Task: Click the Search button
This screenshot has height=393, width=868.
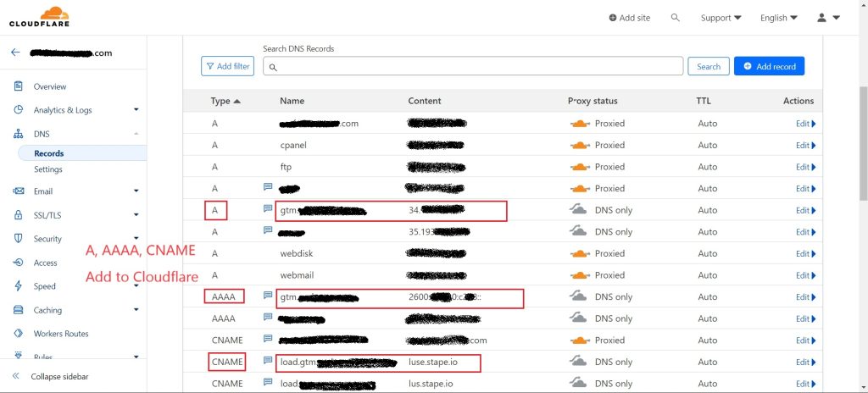Action: coord(709,66)
